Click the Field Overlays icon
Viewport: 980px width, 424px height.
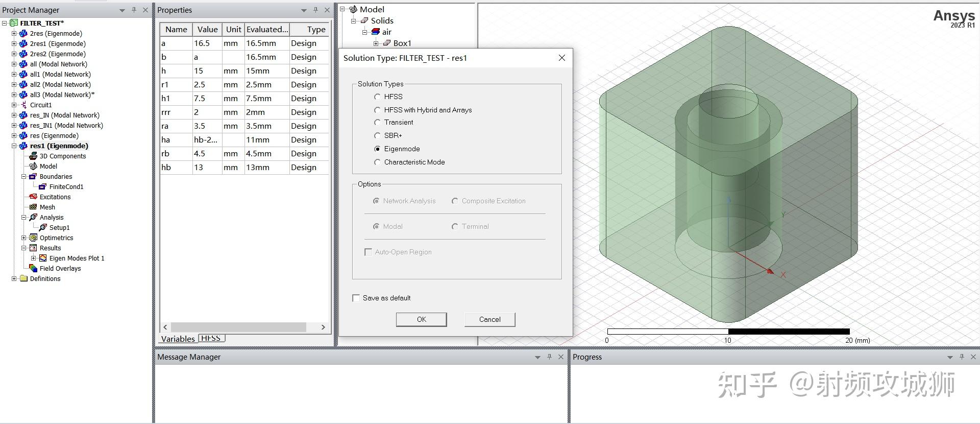(33, 268)
